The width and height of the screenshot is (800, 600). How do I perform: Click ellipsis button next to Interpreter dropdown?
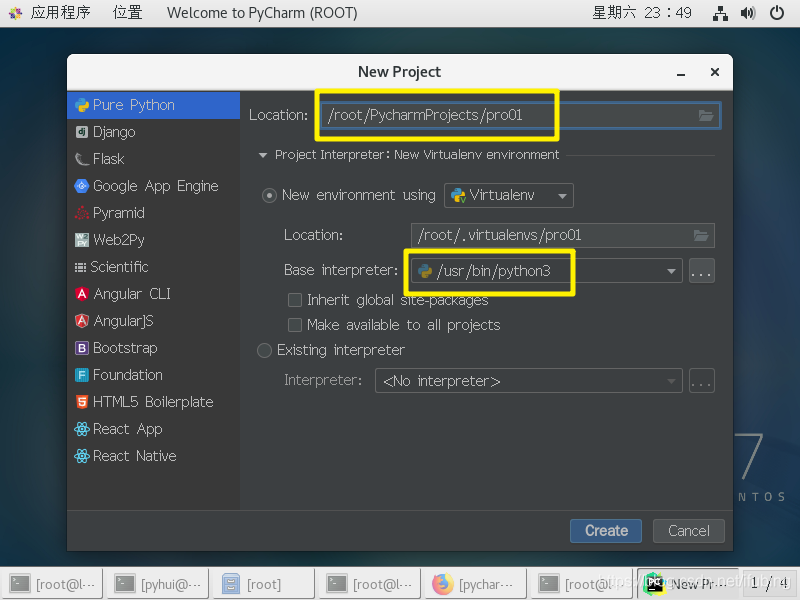pos(702,381)
